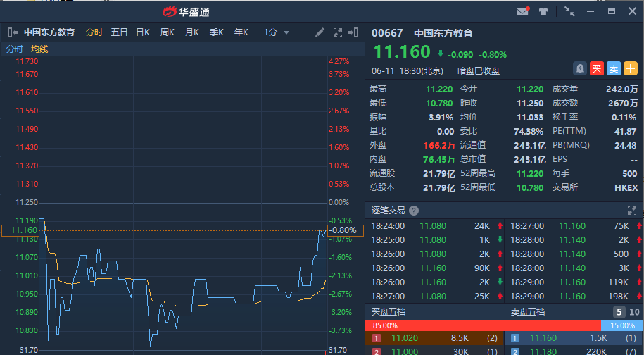Click the 内盘 value 76.45万
644x355 pixels.
[x=439, y=159]
